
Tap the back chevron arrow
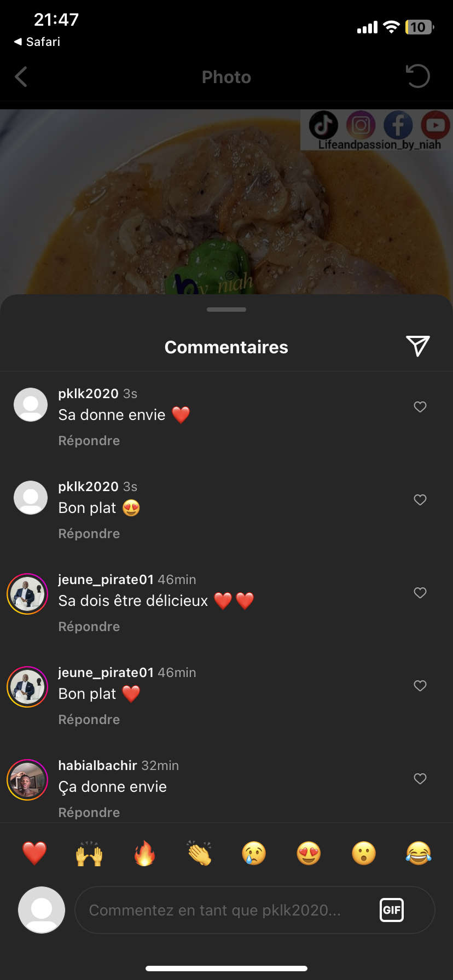[x=21, y=77]
